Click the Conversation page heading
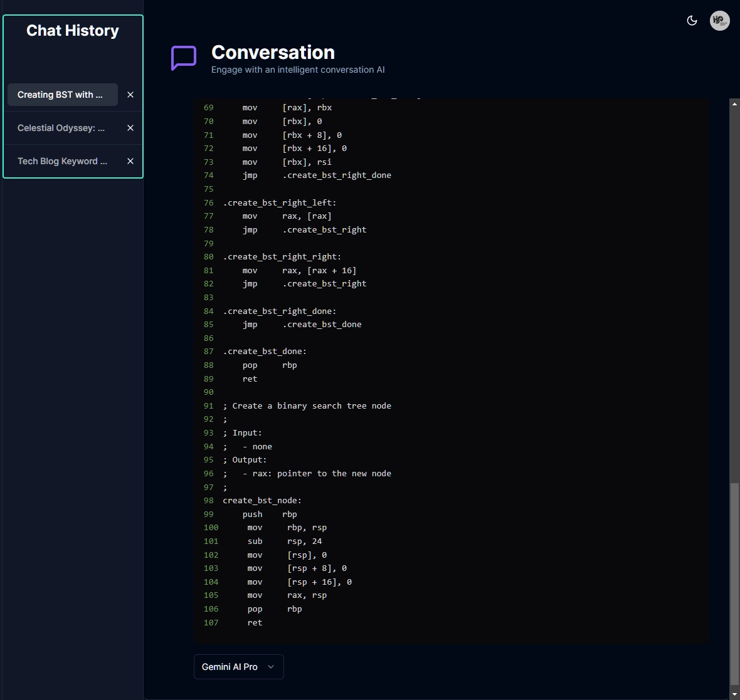740x700 pixels. pos(273,53)
